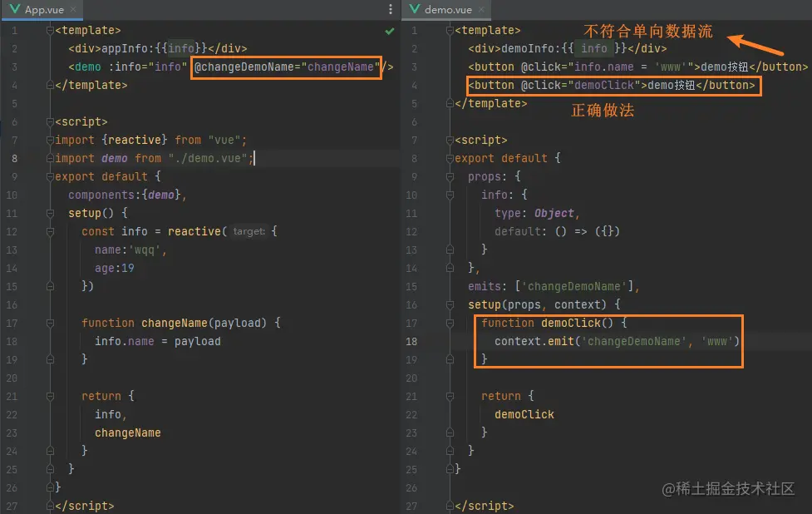
Task: Place cursor on @changeDemoName attribute in App.vue
Action: tap(287, 67)
